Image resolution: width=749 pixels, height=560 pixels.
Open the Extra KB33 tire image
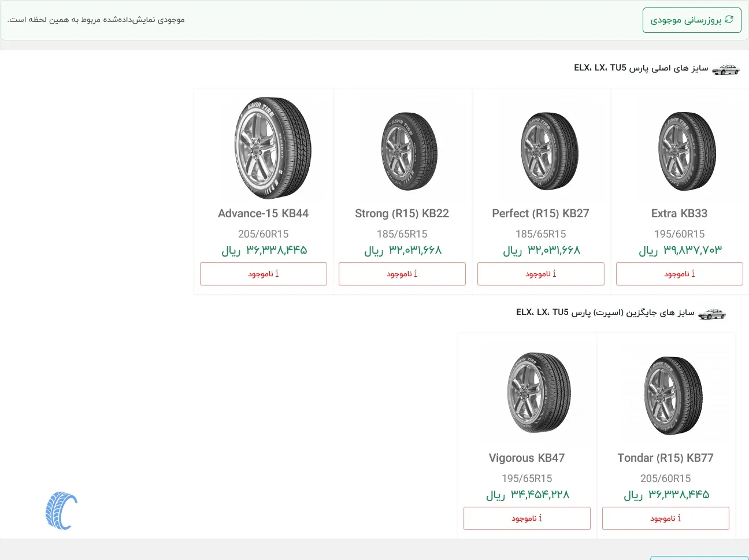(687, 151)
